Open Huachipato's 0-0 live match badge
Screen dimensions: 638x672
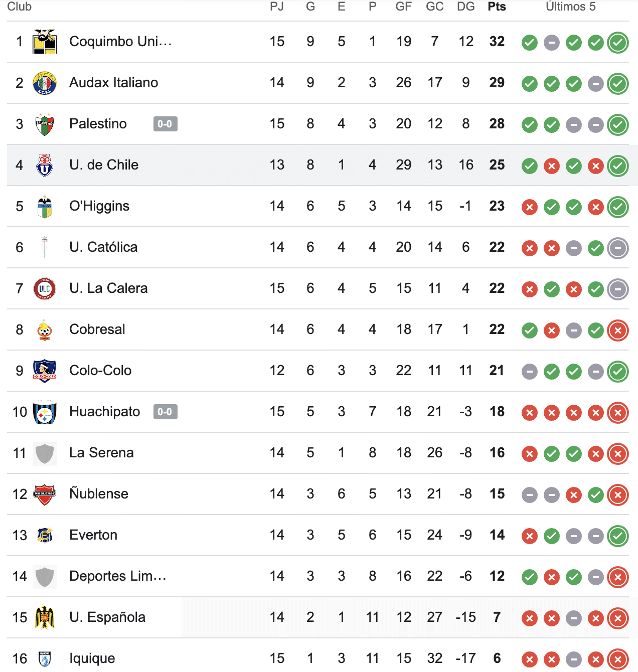pos(166,412)
